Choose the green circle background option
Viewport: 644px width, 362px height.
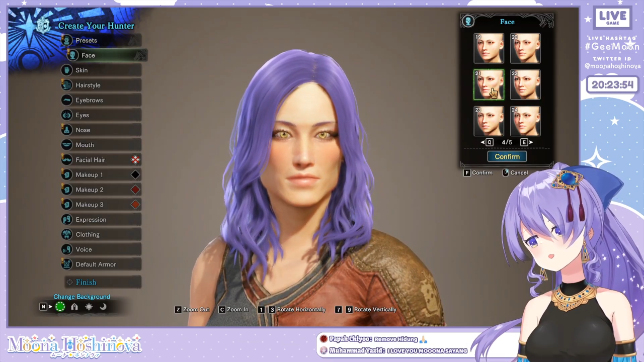point(60,307)
